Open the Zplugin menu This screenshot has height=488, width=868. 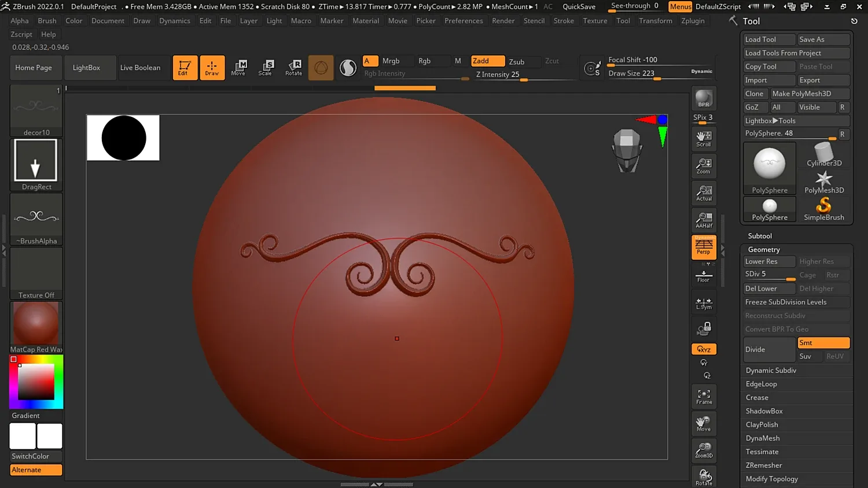pos(693,21)
